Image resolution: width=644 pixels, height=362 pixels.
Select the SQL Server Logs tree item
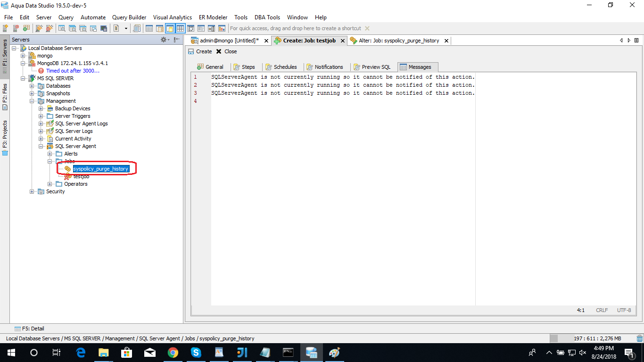(x=74, y=131)
